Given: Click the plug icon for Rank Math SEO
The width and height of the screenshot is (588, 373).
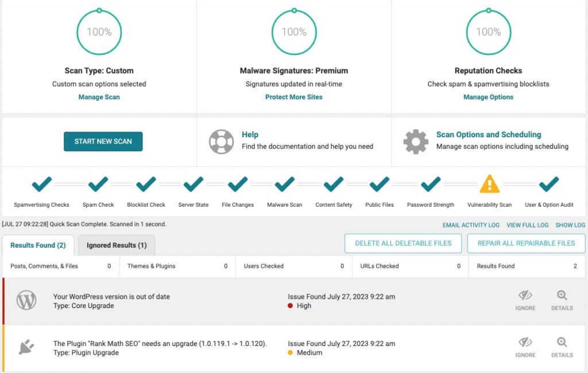Looking at the screenshot, I should click(26, 348).
